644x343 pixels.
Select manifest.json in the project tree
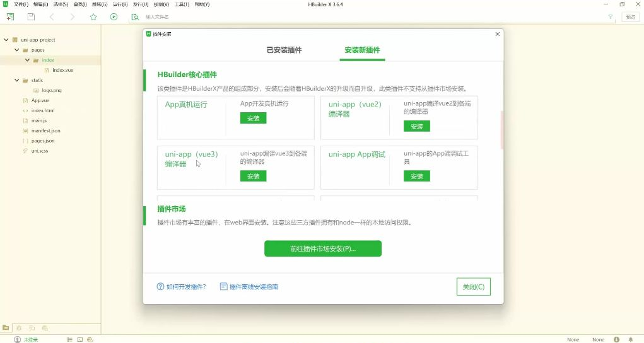pos(45,131)
